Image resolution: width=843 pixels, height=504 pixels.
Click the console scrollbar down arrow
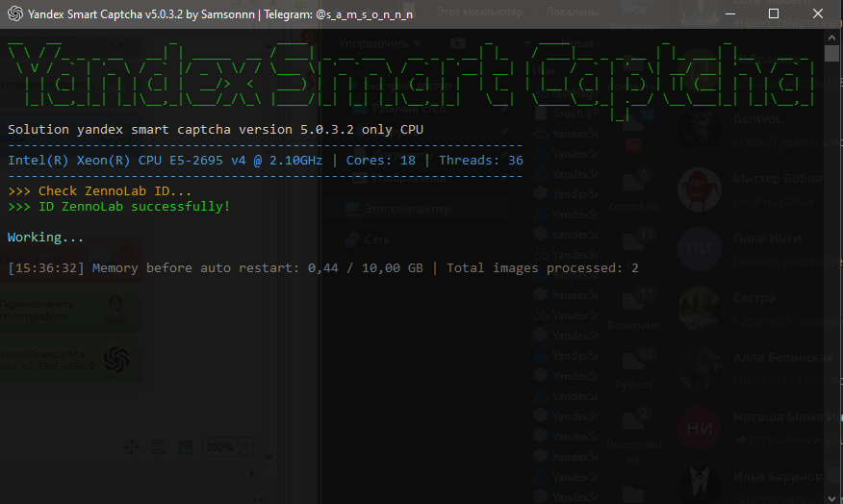pyautogui.click(x=831, y=497)
